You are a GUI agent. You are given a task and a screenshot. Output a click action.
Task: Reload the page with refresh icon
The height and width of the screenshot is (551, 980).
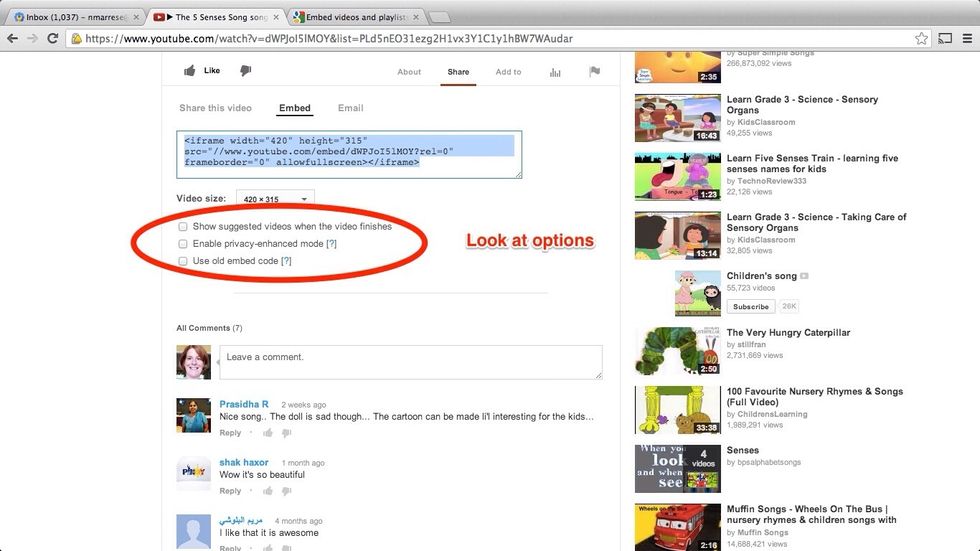[53, 38]
